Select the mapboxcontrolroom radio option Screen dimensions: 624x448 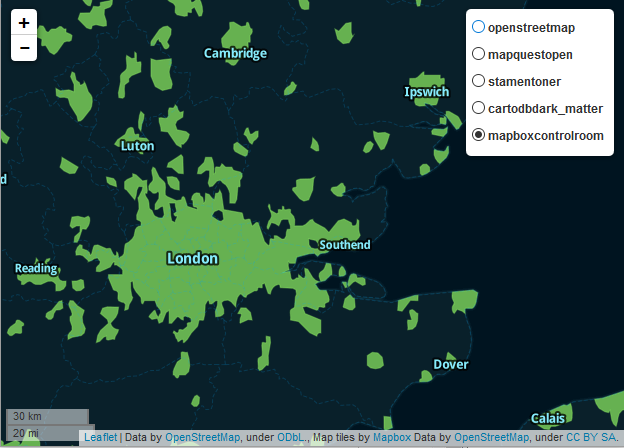(478, 135)
